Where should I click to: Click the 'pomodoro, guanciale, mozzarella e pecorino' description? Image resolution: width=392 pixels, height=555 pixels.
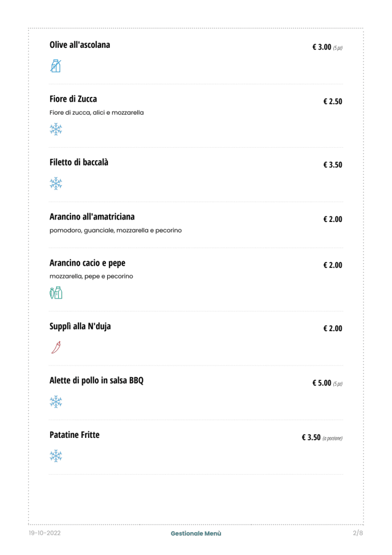[x=115, y=231]
